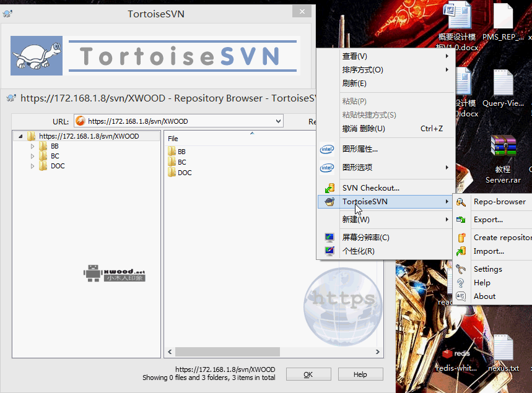Select Export... in the submenu
Screen dimensions: 532x393
click(493, 220)
